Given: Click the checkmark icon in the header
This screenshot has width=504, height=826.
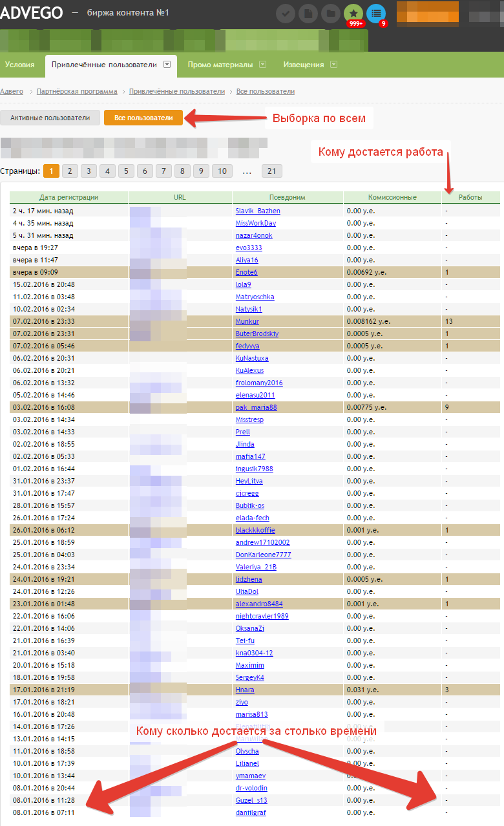Looking at the screenshot, I should pyautogui.click(x=286, y=13).
